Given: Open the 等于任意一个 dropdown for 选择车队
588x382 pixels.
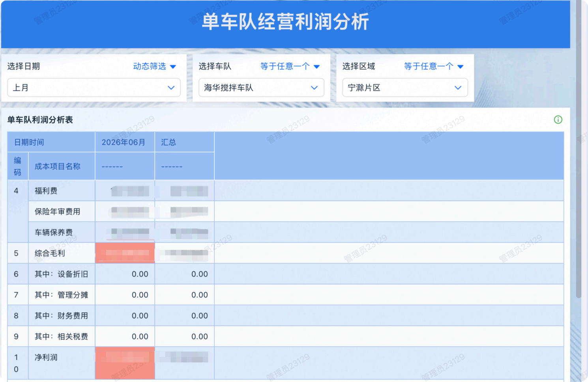Looking at the screenshot, I should click(290, 67).
